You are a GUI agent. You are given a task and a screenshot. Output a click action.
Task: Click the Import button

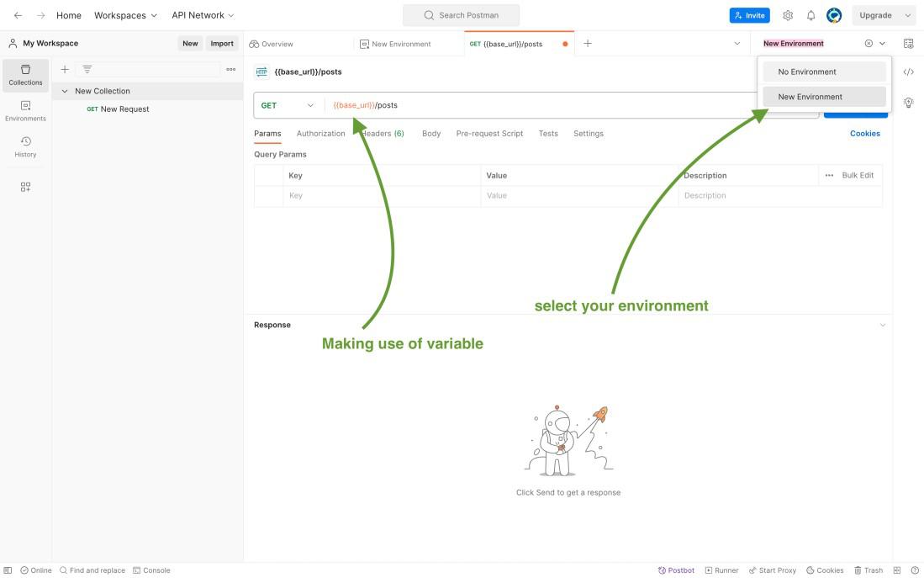pos(222,44)
